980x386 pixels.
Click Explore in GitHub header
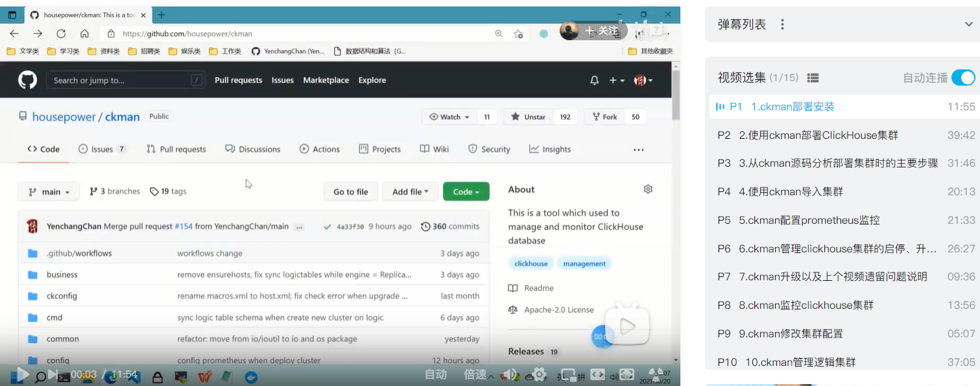click(372, 80)
